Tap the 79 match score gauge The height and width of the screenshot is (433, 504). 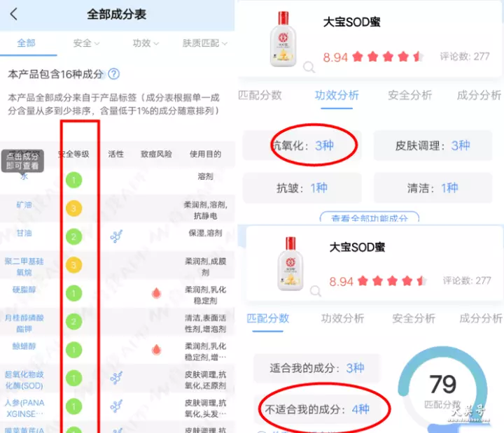pos(443,388)
